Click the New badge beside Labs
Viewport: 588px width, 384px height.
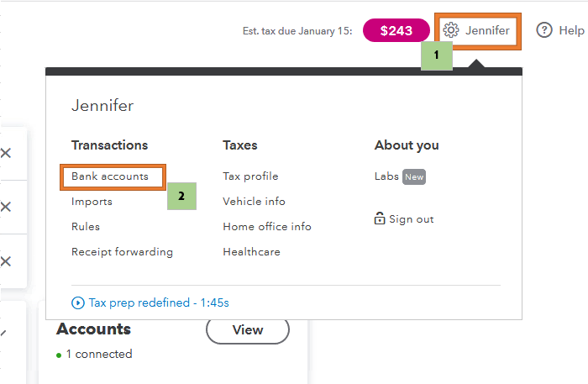413,177
